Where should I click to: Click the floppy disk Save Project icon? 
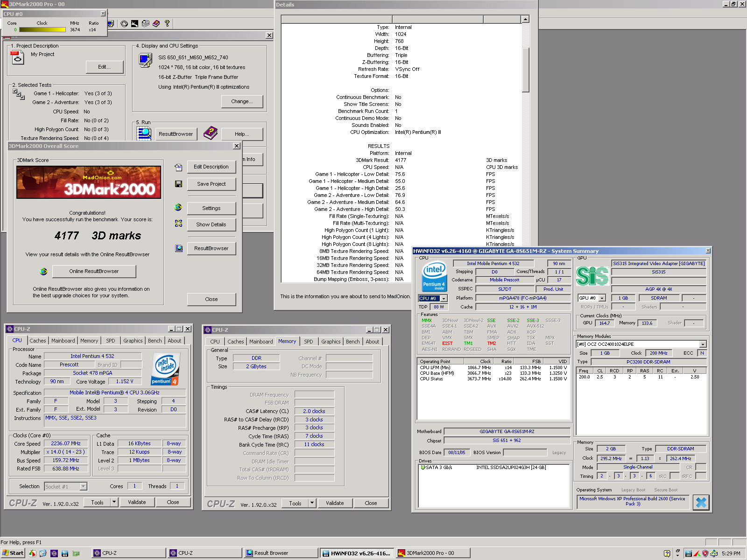pyautogui.click(x=178, y=184)
